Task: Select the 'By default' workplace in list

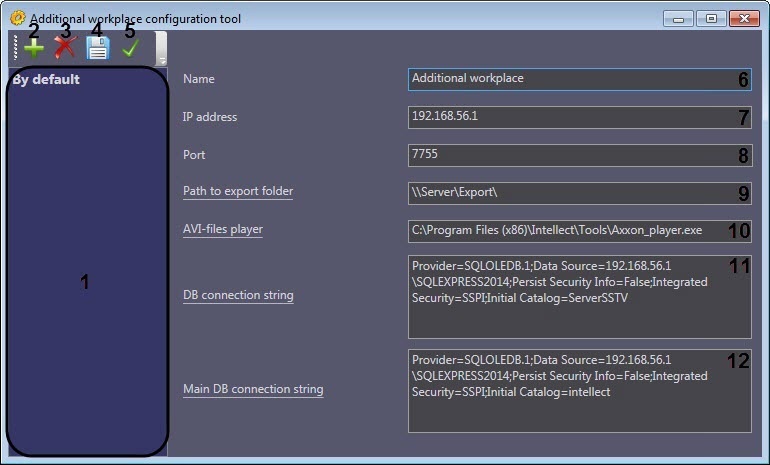Action: point(46,79)
